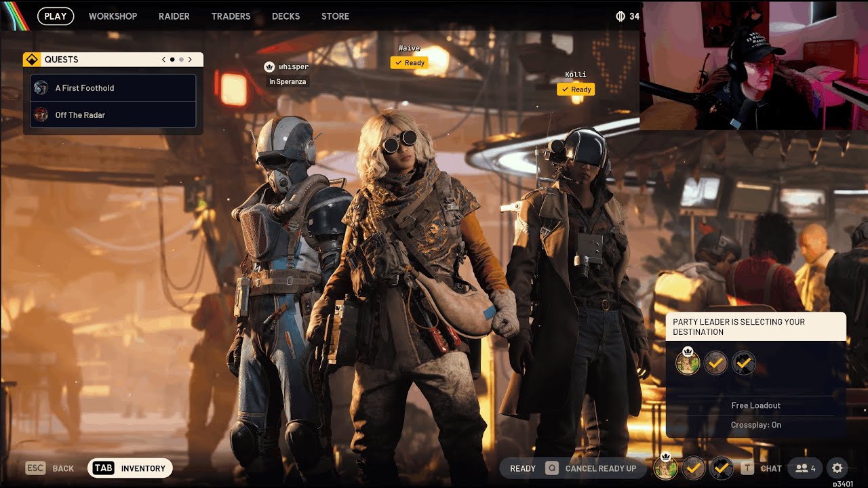Open the Store tab
Viewport: 868px width, 488px height.
(335, 16)
